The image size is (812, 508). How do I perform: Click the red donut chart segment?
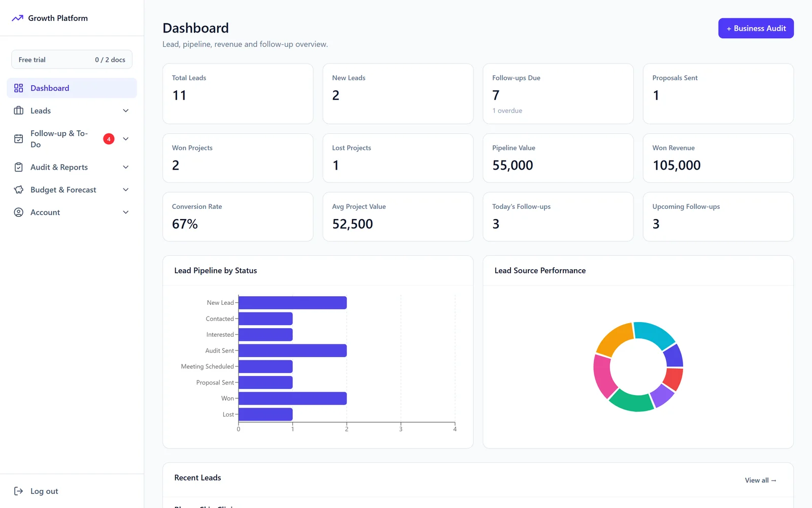[674, 378]
